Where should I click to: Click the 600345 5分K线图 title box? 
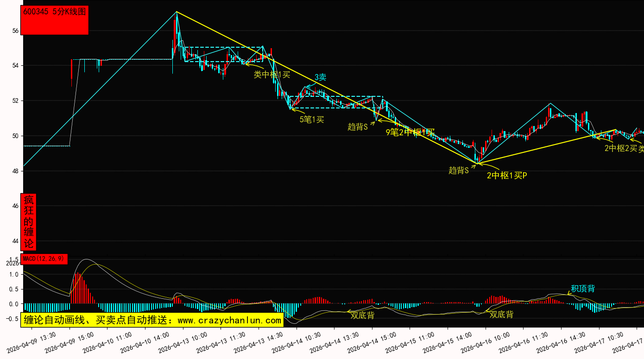click(x=55, y=20)
